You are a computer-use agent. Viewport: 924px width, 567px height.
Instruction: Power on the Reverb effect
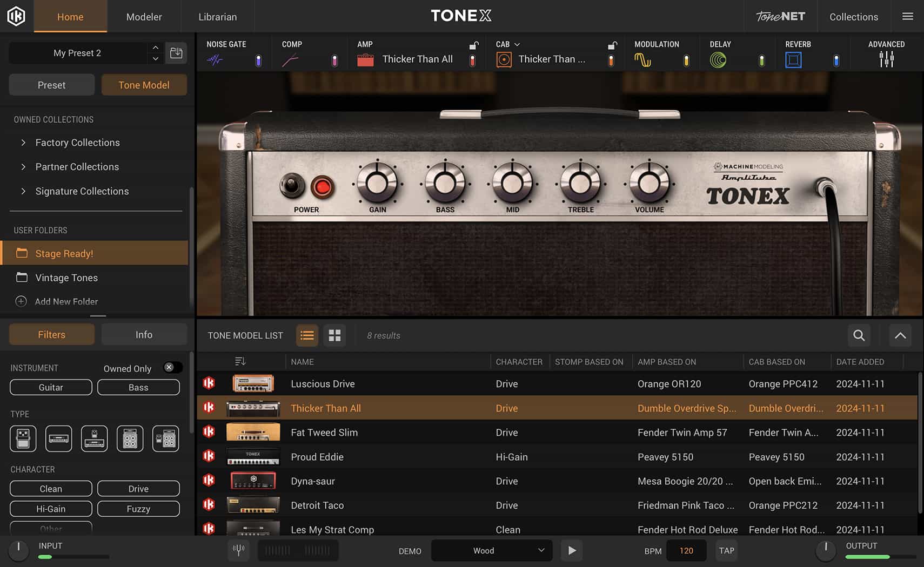(835, 60)
